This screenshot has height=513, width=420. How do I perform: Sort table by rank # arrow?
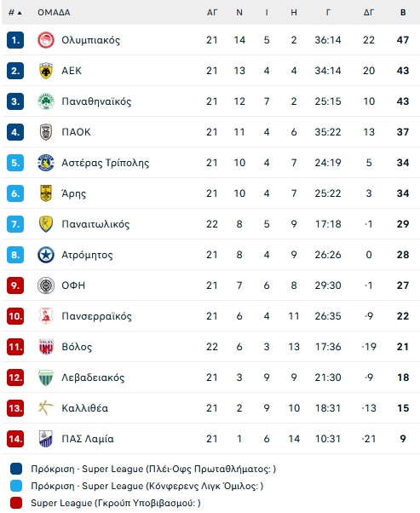tap(15, 13)
